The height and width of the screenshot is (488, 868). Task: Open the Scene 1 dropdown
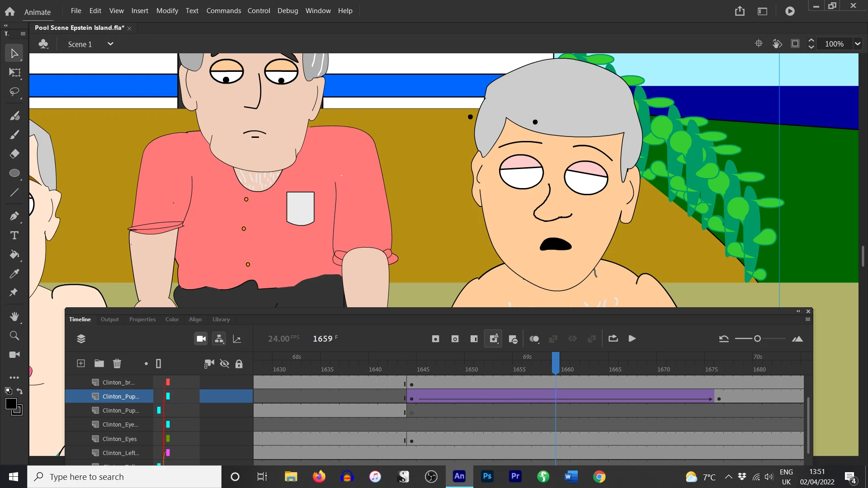pos(110,44)
